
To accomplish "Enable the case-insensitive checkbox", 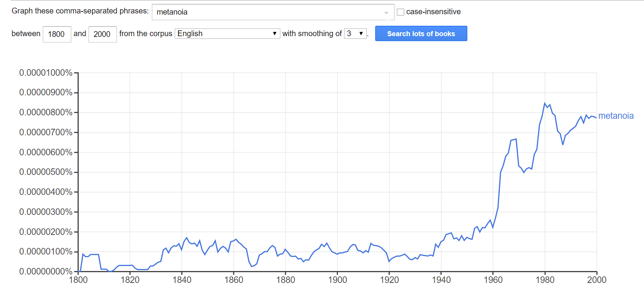I will point(401,12).
